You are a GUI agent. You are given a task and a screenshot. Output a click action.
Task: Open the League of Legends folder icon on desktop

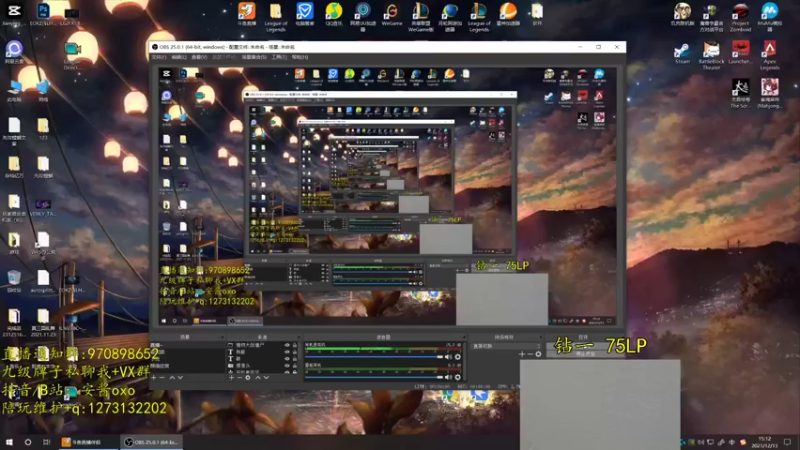point(276,17)
